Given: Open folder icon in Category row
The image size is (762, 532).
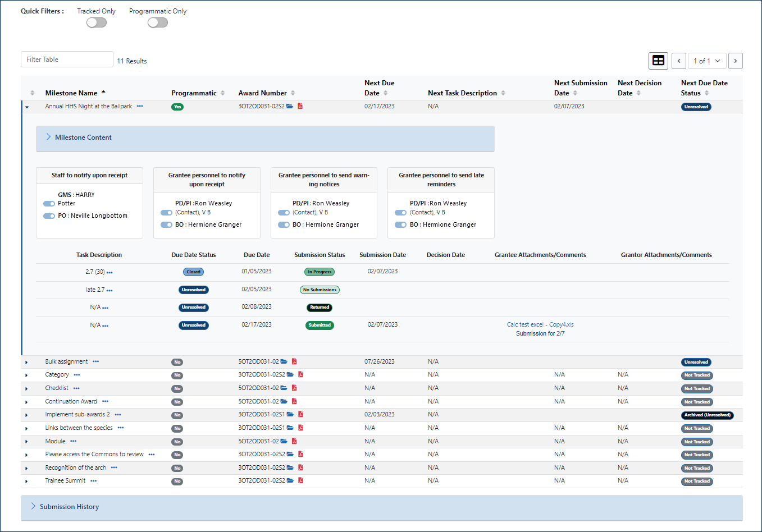Looking at the screenshot, I should 290,374.
